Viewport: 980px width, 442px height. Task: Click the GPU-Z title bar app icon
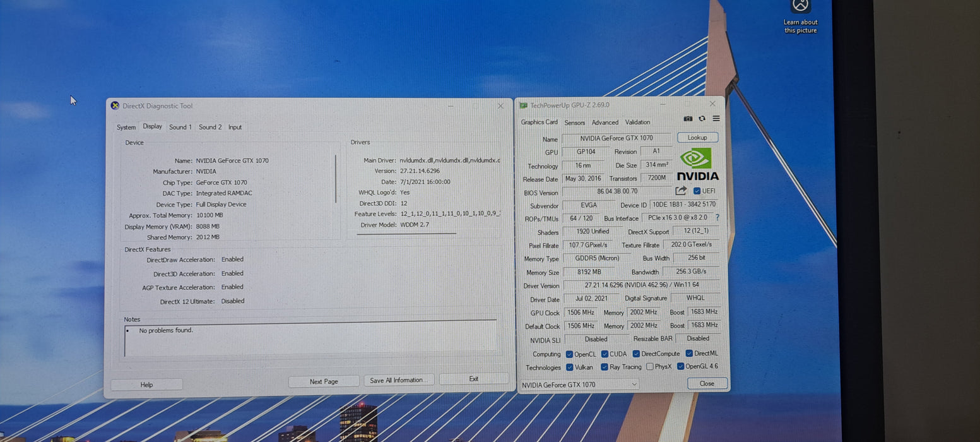524,105
